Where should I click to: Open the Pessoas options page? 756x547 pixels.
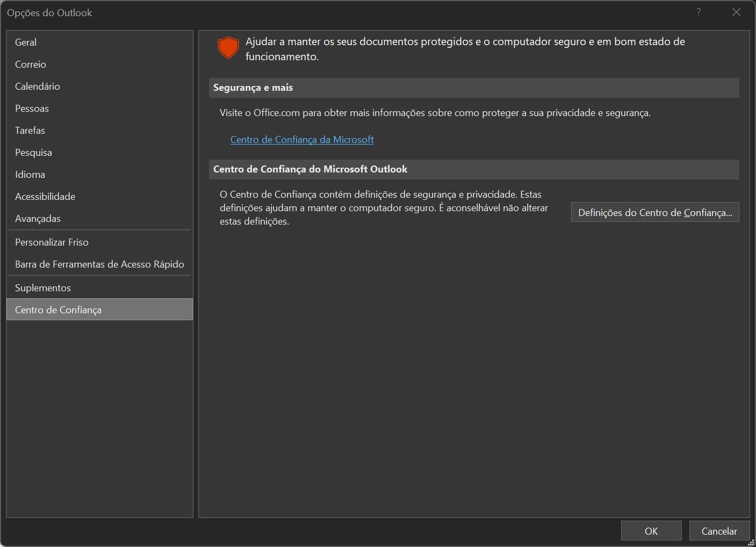pos(32,108)
